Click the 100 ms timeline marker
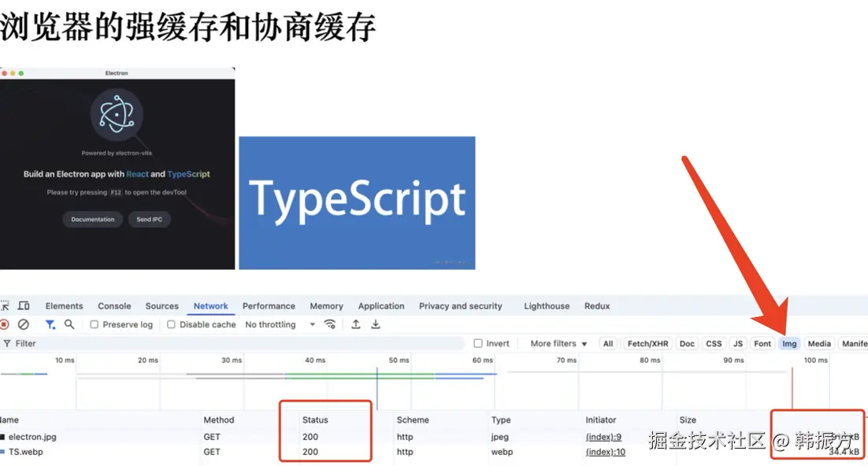 click(x=815, y=361)
